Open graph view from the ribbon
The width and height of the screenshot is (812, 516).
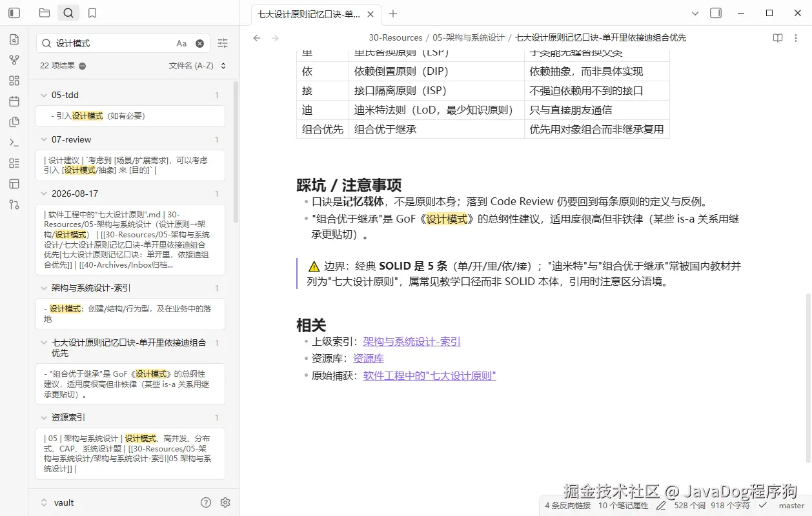coord(14,60)
